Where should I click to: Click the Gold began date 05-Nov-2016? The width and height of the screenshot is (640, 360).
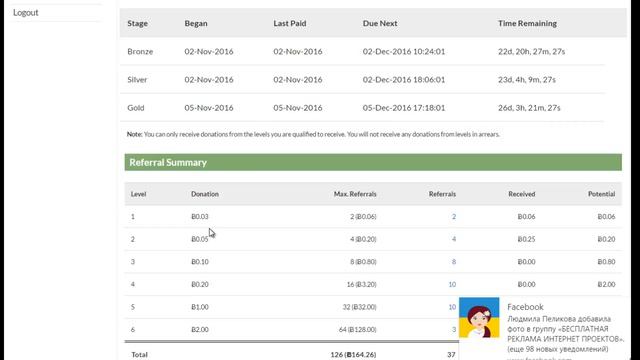coord(209,108)
